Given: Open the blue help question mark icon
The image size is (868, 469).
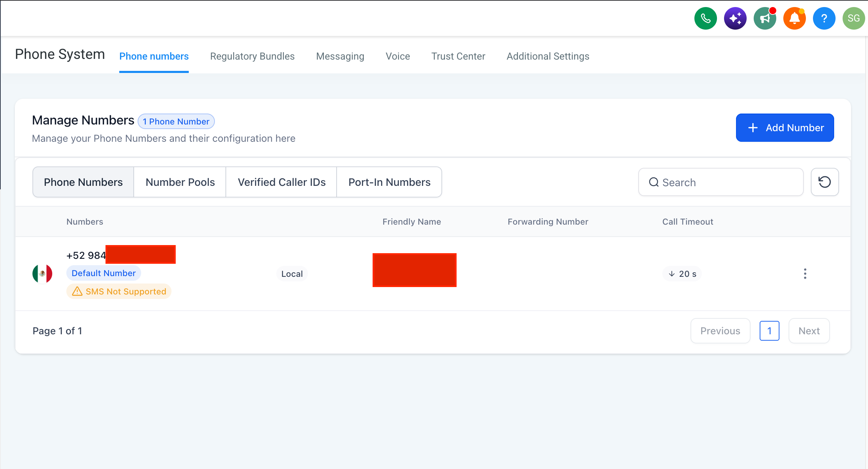Looking at the screenshot, I should (824, 18).
